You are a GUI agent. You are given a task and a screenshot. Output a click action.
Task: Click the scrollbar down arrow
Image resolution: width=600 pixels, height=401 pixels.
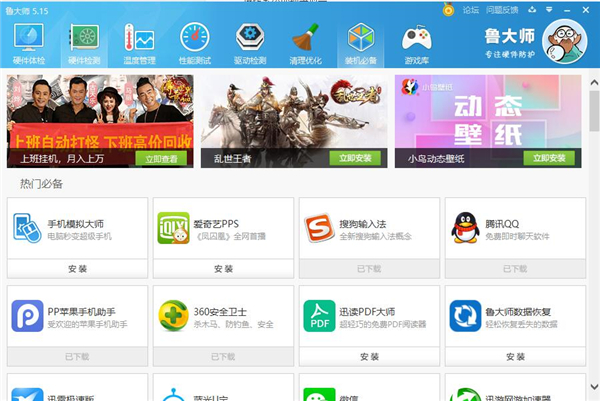(594, 386)
